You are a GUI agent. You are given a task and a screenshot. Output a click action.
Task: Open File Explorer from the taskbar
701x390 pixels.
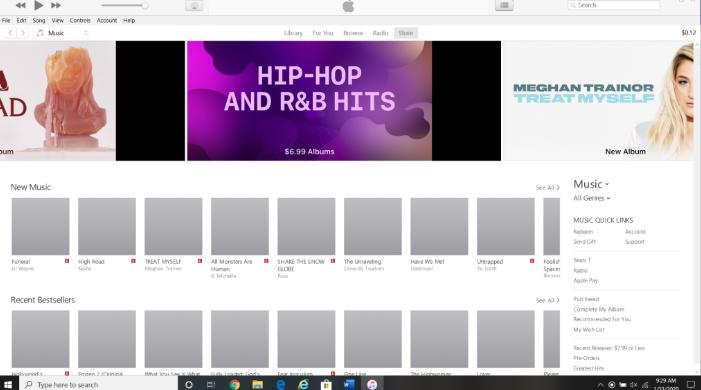[257, 384]
